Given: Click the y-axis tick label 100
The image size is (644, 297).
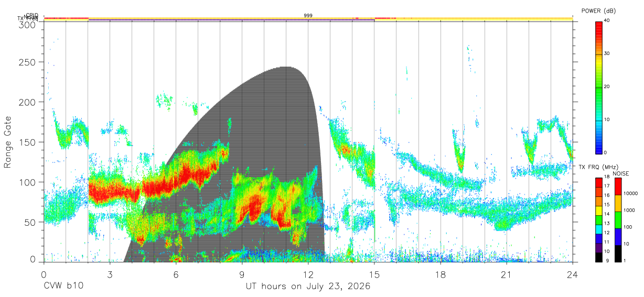Looking at the screenshot, I should (28, 182).
